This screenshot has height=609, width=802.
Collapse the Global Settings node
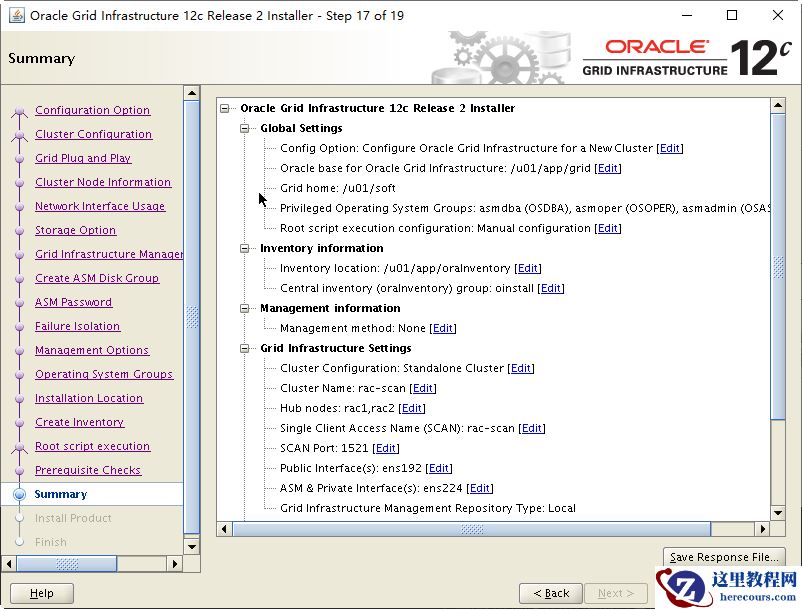click(244, 128)
